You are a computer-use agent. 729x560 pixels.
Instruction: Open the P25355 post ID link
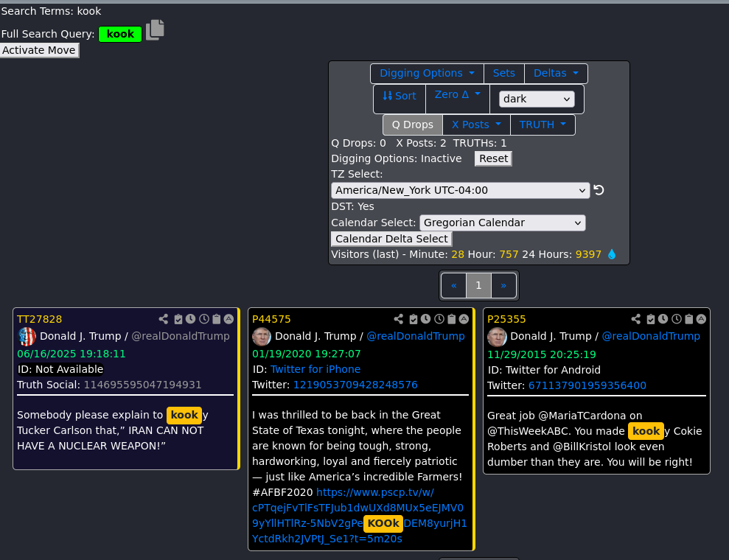(x=506, y=319)
